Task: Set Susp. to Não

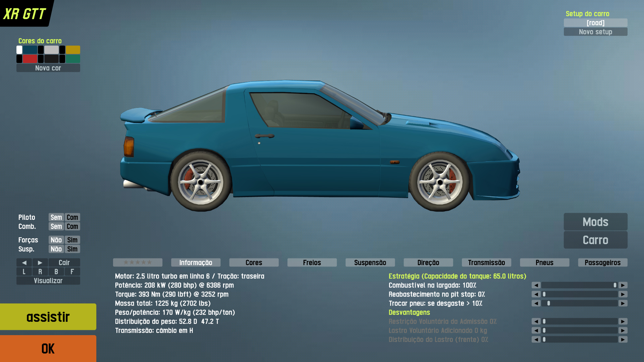Action: [56, 249]
